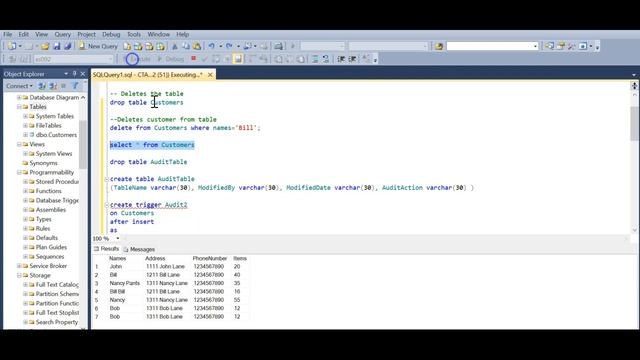This screenshot has width=640, height=360.
Task: Collapse the create table AuditTable code block
Action: coord(107,179)
